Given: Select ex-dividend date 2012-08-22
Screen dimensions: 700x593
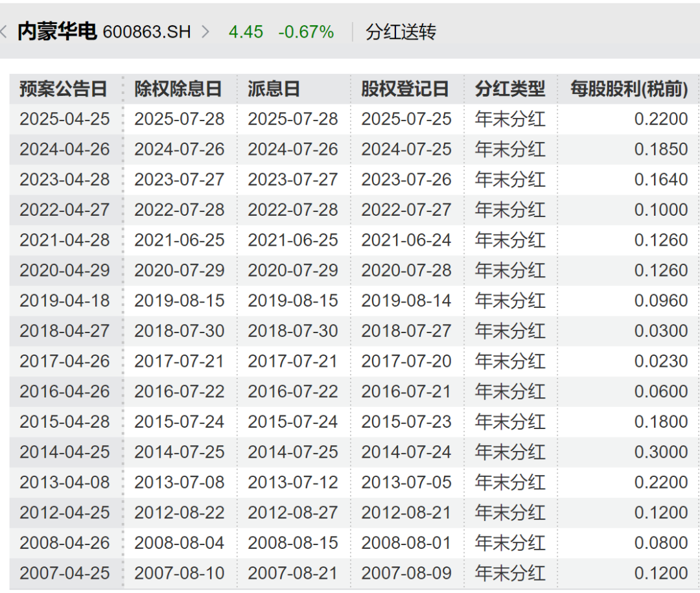Looking at the screenshot, I should click(x=180, y=513).
